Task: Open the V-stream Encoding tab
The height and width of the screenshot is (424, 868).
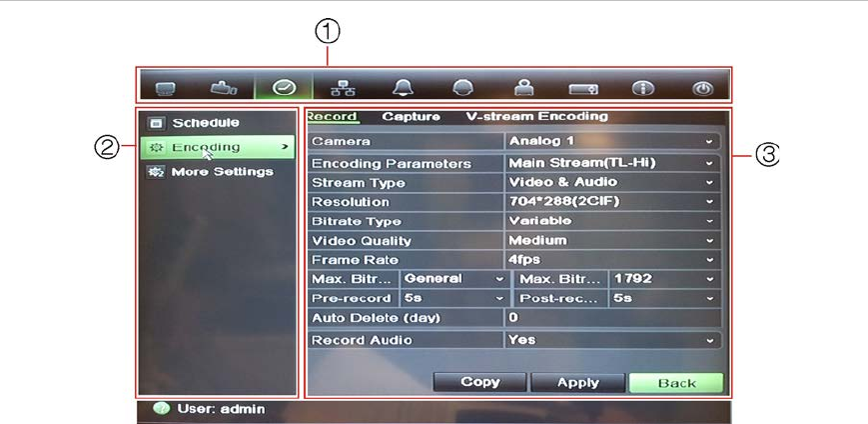Action: (536, 116)
